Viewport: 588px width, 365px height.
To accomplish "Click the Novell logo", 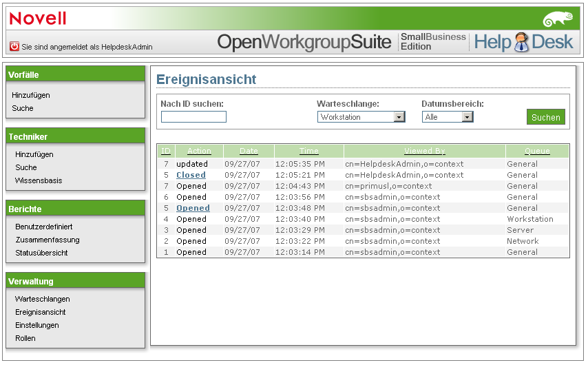I will [x=38, y=19].
